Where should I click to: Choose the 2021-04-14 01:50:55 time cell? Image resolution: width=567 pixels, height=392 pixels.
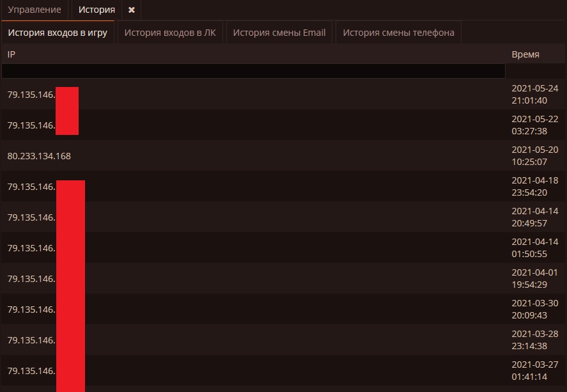pos(535,247)
